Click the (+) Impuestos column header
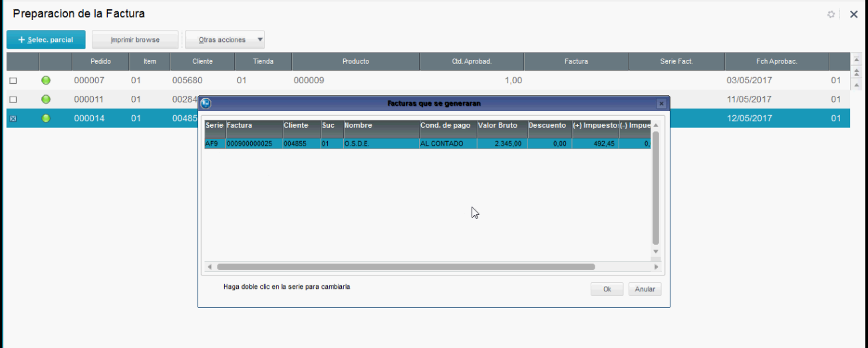The height and width of the screenshot is (348, 868). click(x=595, y=128)
